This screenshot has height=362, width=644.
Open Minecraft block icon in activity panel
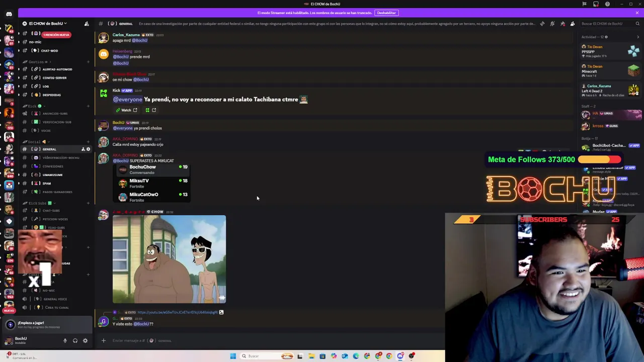pyautogui.click(x=633, y=70)
